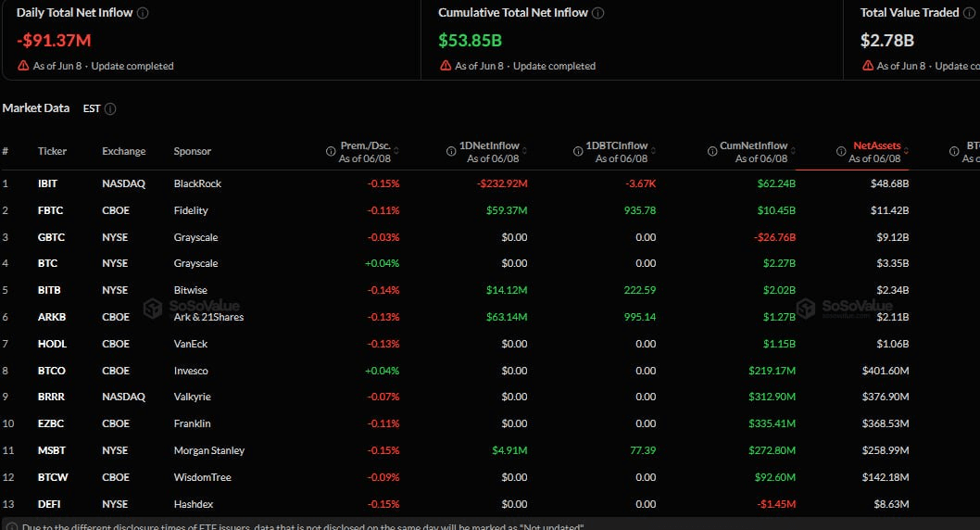Click the NetAssets column header label
980x530 pixels.
877,145
